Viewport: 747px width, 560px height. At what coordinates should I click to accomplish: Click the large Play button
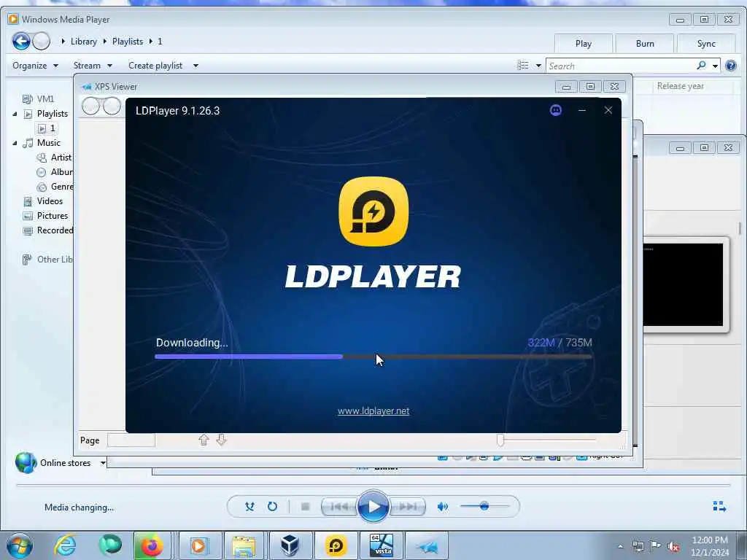pos(373,507)
